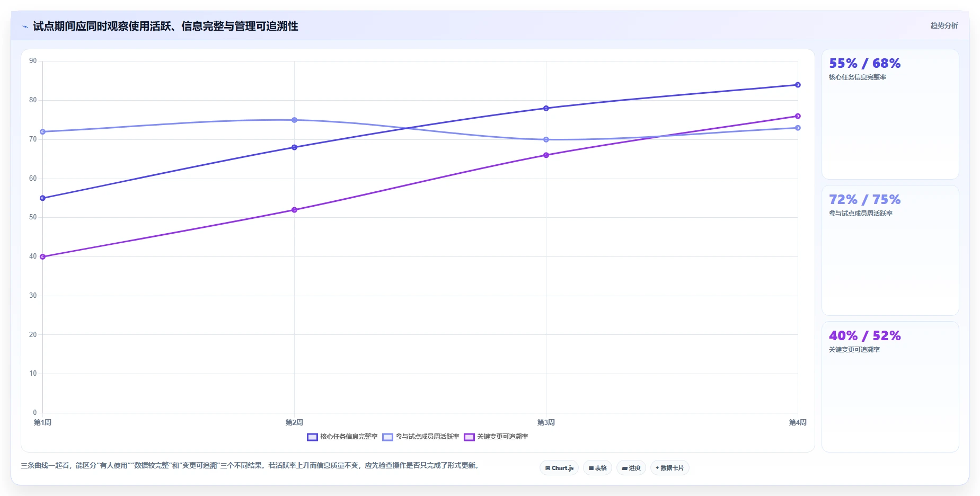Click the 参与试点成员周活跃率 data point at 第3周

click(x=546, y=140)
